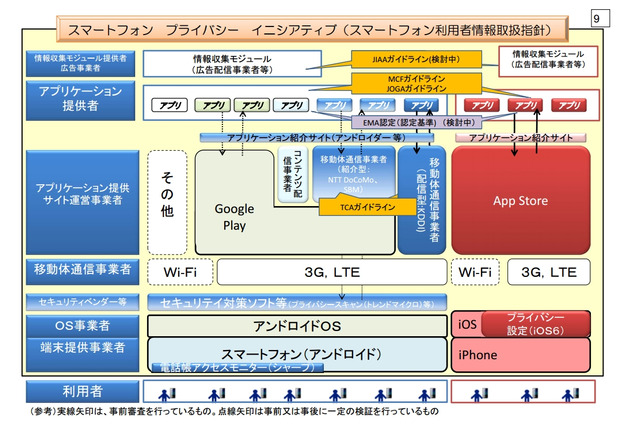Click the white アプリ box

tap(169, 105)
